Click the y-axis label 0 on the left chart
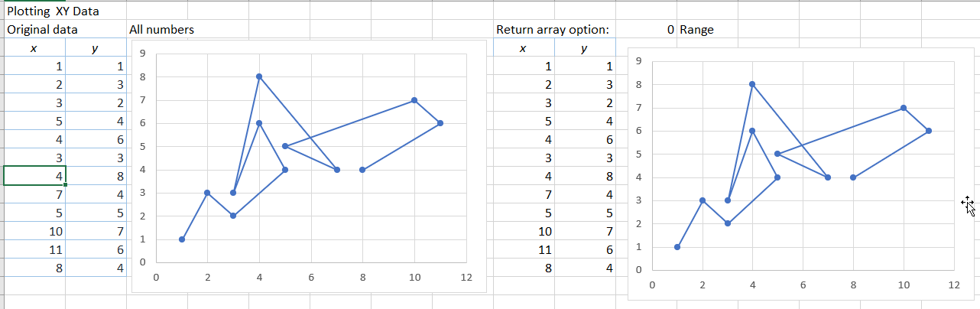The height and width of the screenshot is (309, 980). pyautogui.click(x=142, y=262)
